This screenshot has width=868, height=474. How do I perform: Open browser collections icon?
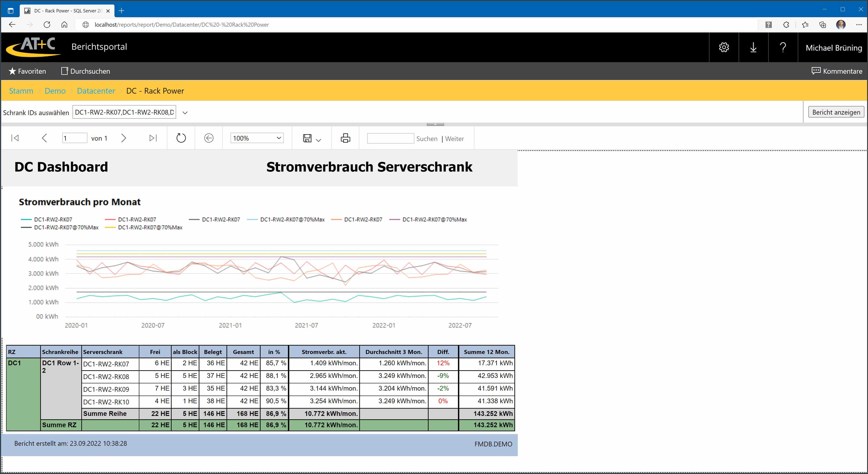(823, 25)
